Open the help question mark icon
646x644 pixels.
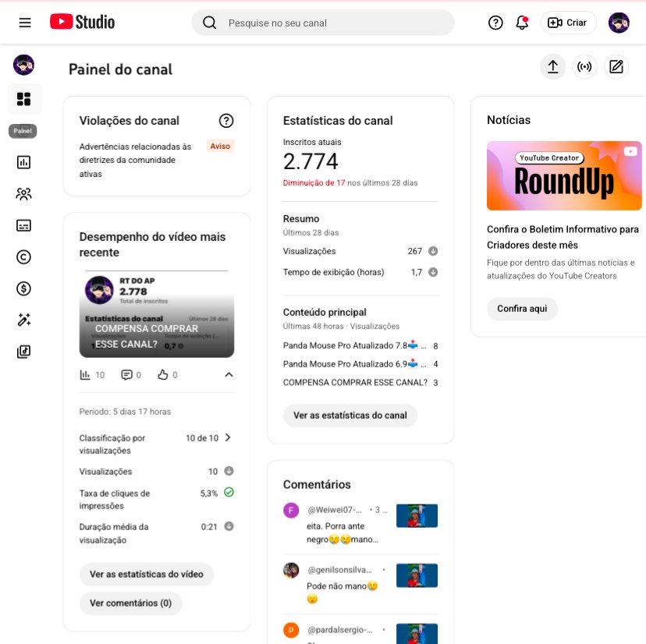coord(495,22)
